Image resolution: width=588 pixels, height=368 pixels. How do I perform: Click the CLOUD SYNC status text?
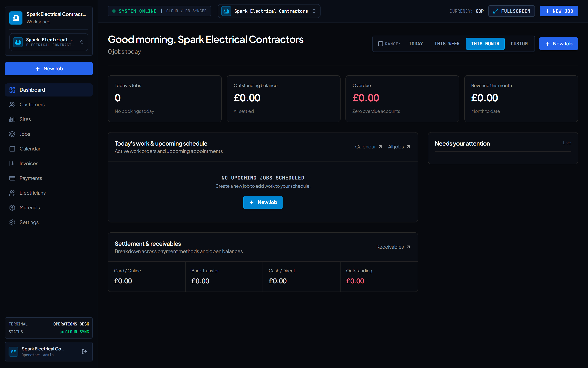click(77, 332)
